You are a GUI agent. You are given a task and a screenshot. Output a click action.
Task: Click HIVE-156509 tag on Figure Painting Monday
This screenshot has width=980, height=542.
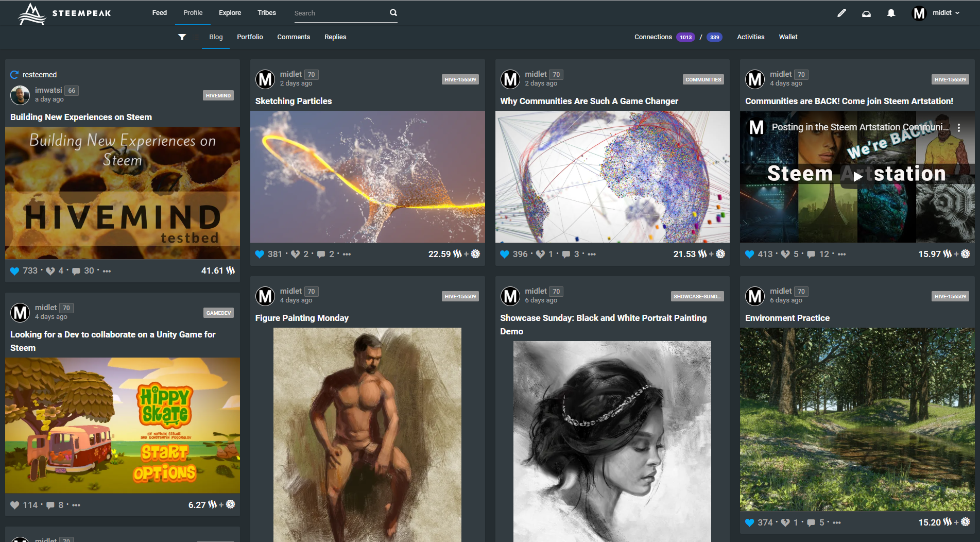pos(460,297)
